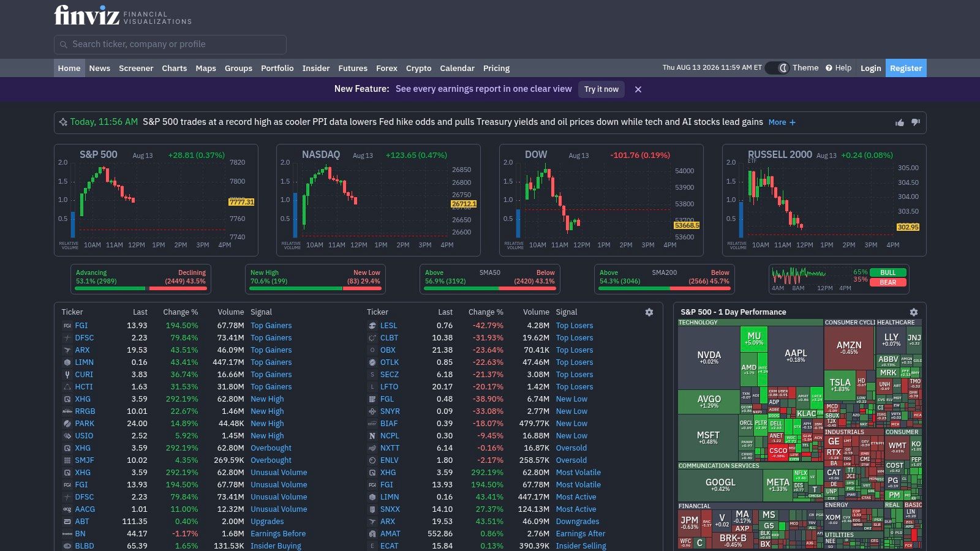Screen dimensions: 980x551
Task: Click the Advancing/Declining progress bar
Action: pos(141,288)
